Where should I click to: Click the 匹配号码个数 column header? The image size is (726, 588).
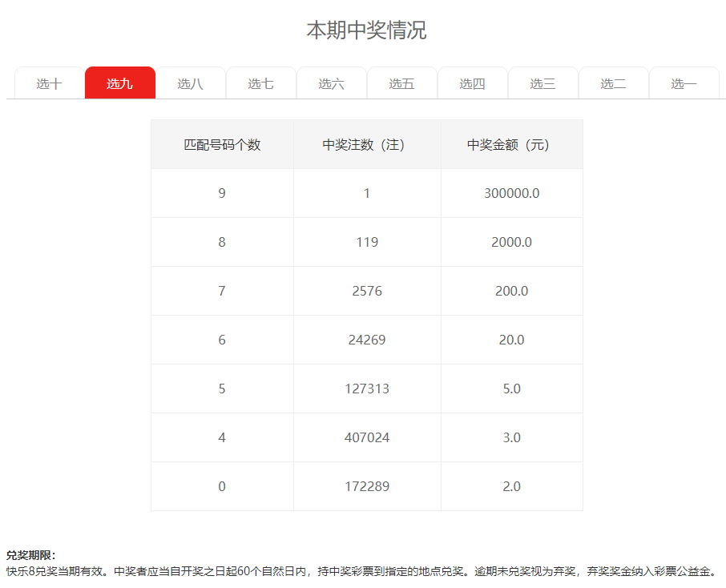(x=222, y=145)
